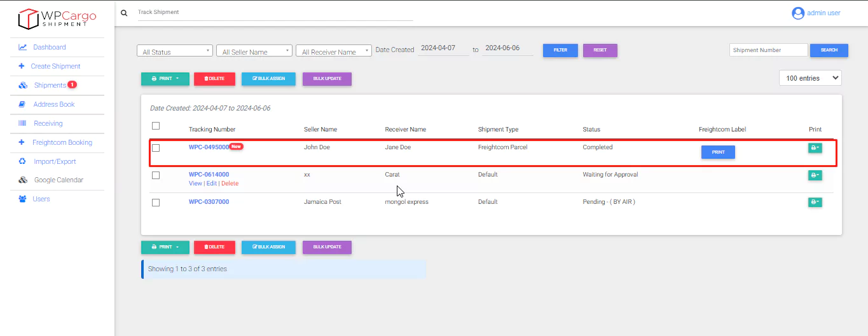Click the admin user avatar icon
Image resolution: width=868 pixels, height=336 pixels.
(797, 13)
